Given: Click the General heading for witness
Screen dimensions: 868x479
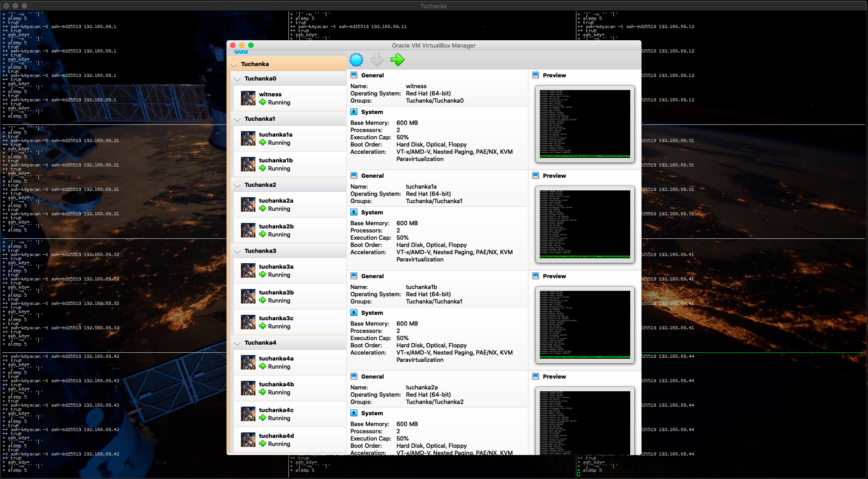Looking at the screenshot, I should (x=373, y=75).
